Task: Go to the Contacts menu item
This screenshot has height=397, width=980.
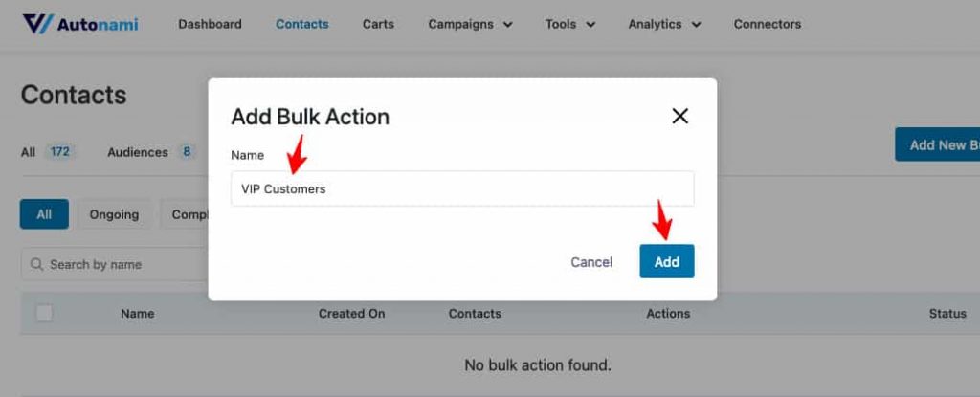Action: coord(301,24)
